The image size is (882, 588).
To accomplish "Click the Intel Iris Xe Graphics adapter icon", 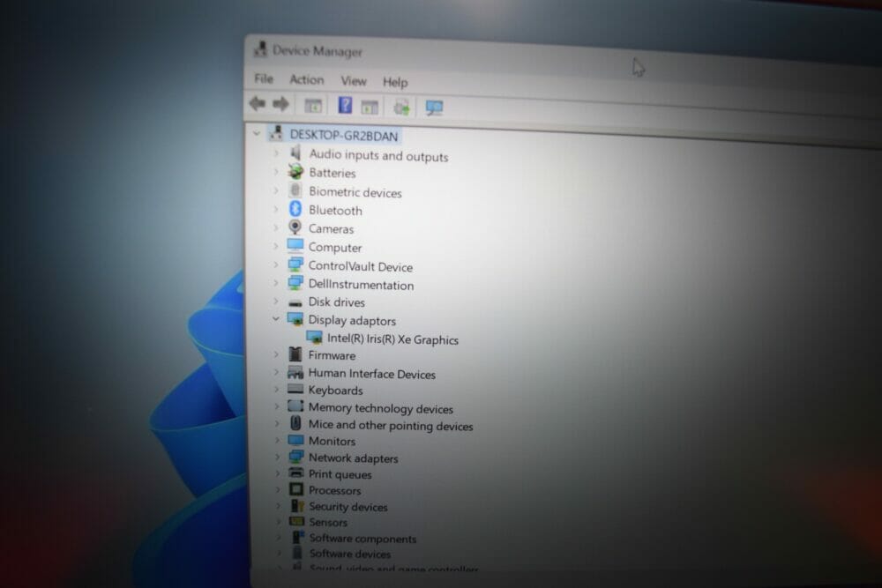I will [x=314, y=338].
